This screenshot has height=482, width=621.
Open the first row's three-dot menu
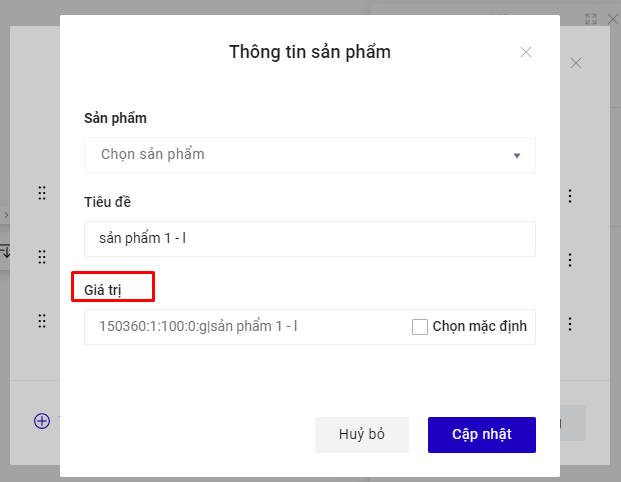[x=570, y=196]
